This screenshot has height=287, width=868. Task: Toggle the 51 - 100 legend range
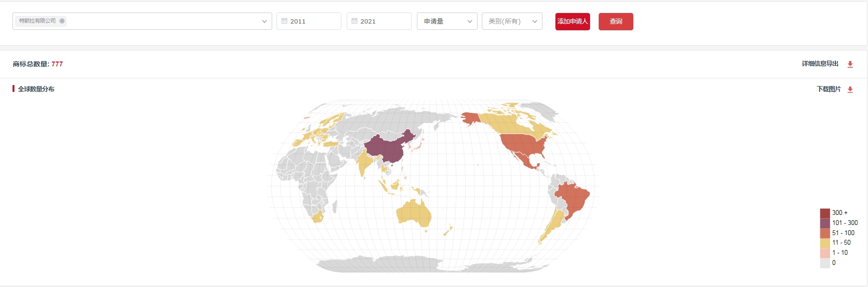click(825, 233)
